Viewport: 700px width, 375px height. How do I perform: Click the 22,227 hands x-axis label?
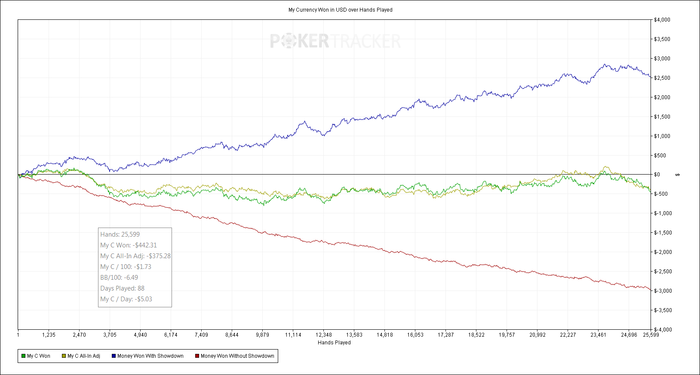[568, 335]
